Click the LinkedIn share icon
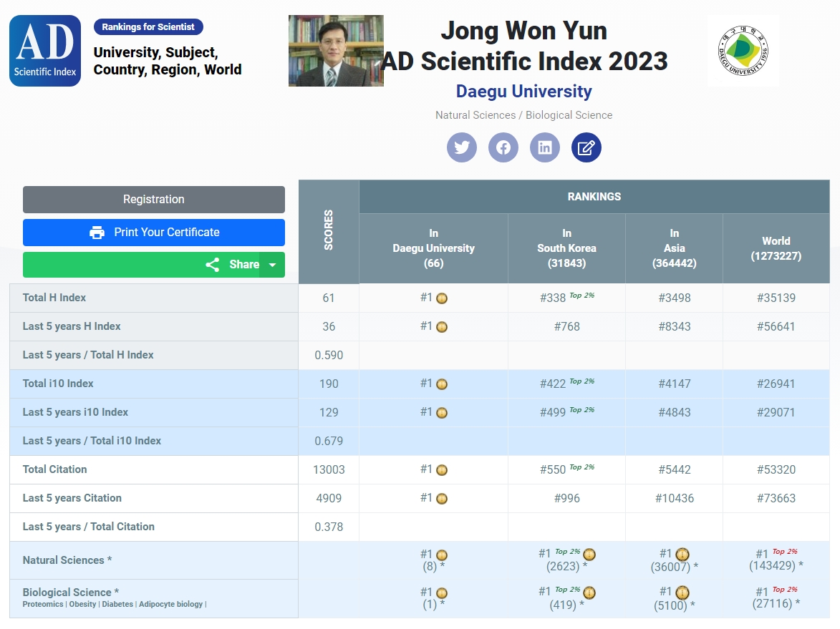Viewport: 840px width, 629px height. (x=545, y=147)
